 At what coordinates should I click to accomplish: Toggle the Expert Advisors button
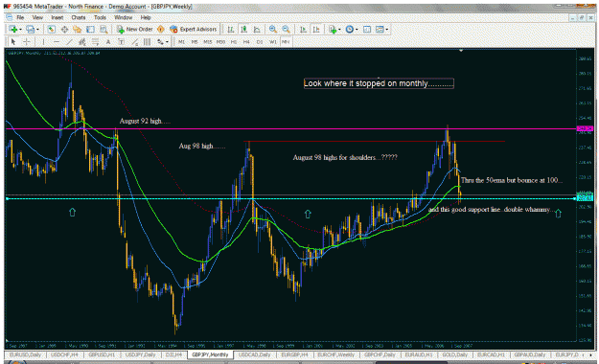coord(194,30)
